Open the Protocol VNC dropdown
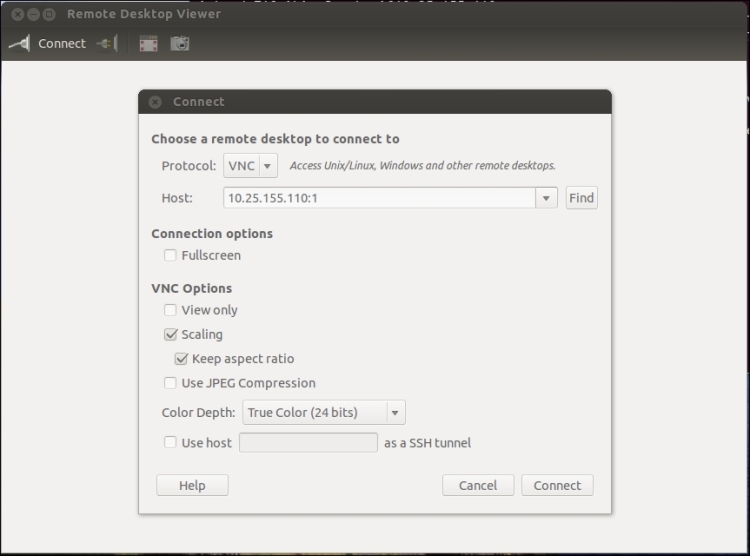Screen dimensions: 750x556 [250, 166]
